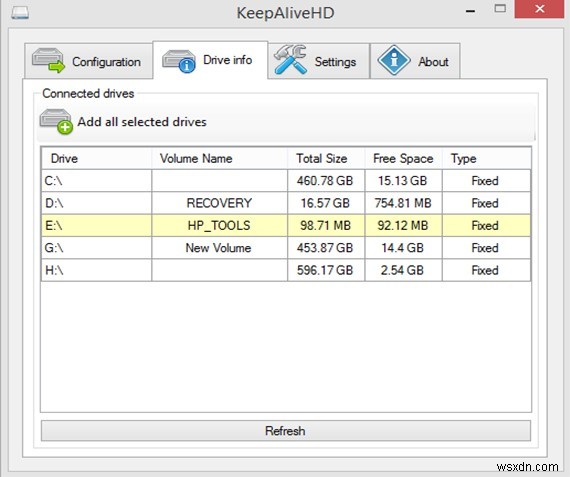Click the 754.81 MB free space cell
The width and height of the screenshot is (570, 477).
404,203
